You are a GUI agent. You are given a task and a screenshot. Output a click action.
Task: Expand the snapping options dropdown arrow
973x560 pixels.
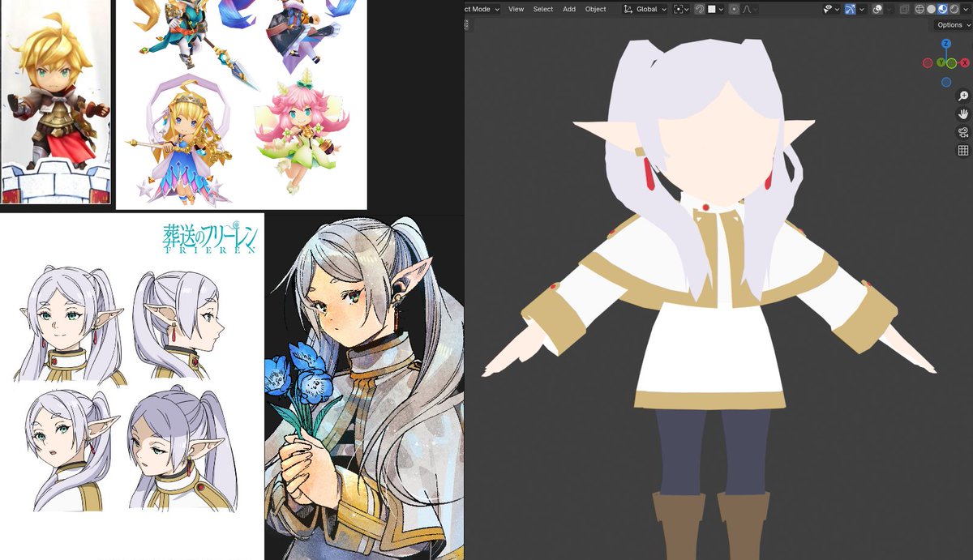click(x=721, y=9)
